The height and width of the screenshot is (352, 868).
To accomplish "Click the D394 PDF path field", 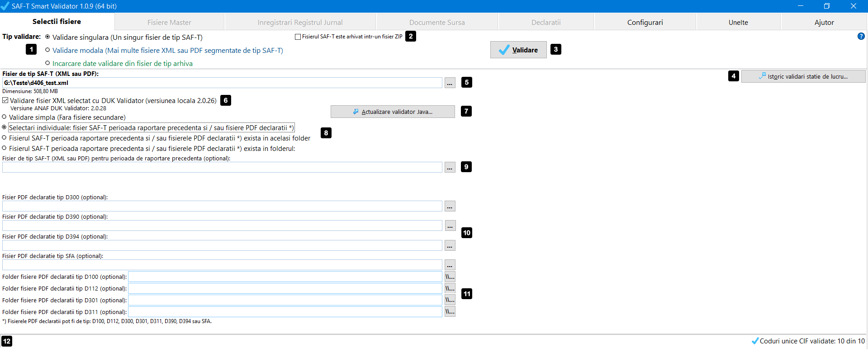I will [222, 245].
